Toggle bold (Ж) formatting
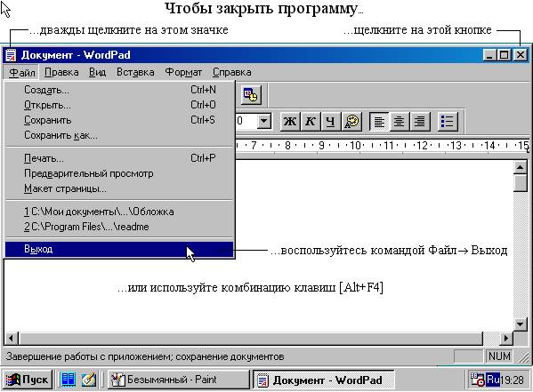This screenshot has height=392, width=533. tap(290, 121)
